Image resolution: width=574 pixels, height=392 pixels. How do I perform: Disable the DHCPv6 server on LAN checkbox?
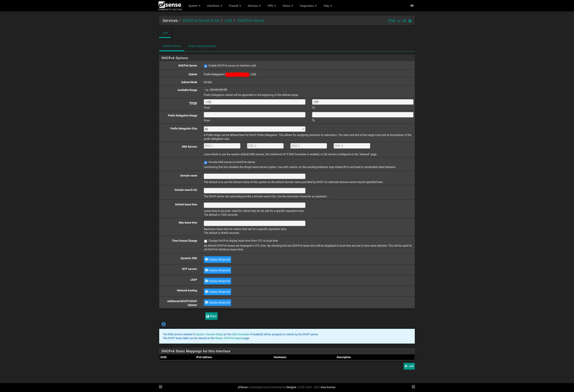[206, 66]
